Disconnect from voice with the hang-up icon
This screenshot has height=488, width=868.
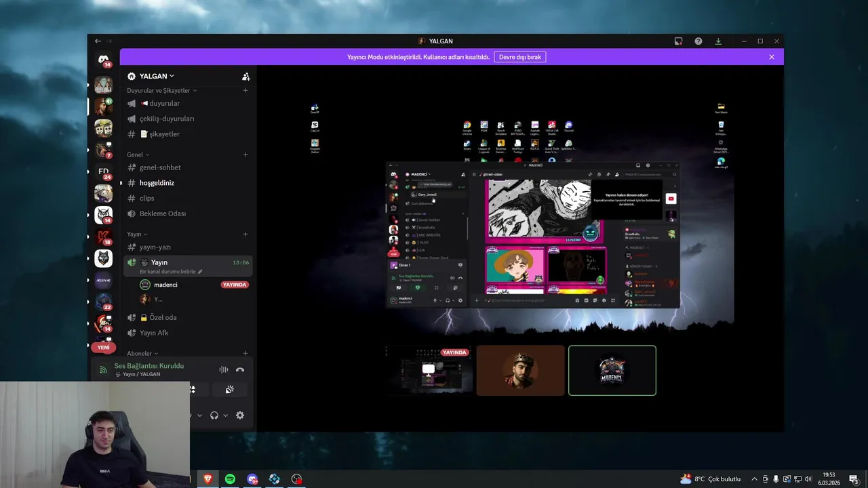(239, 369)
